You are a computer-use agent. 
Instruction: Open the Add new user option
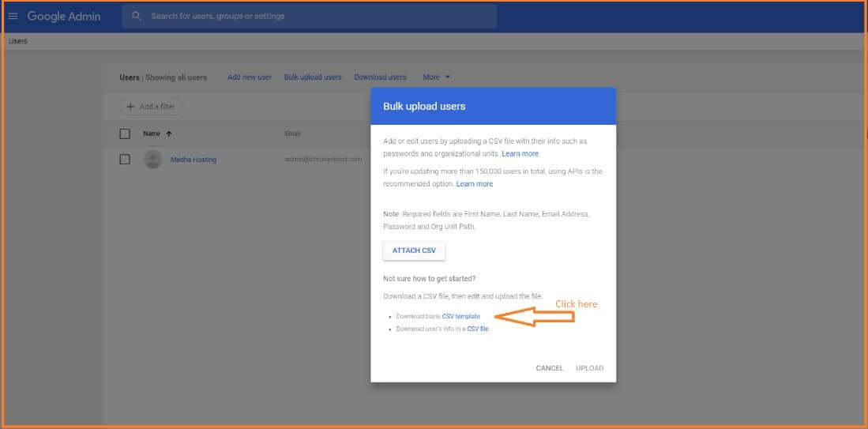[250, 77]
